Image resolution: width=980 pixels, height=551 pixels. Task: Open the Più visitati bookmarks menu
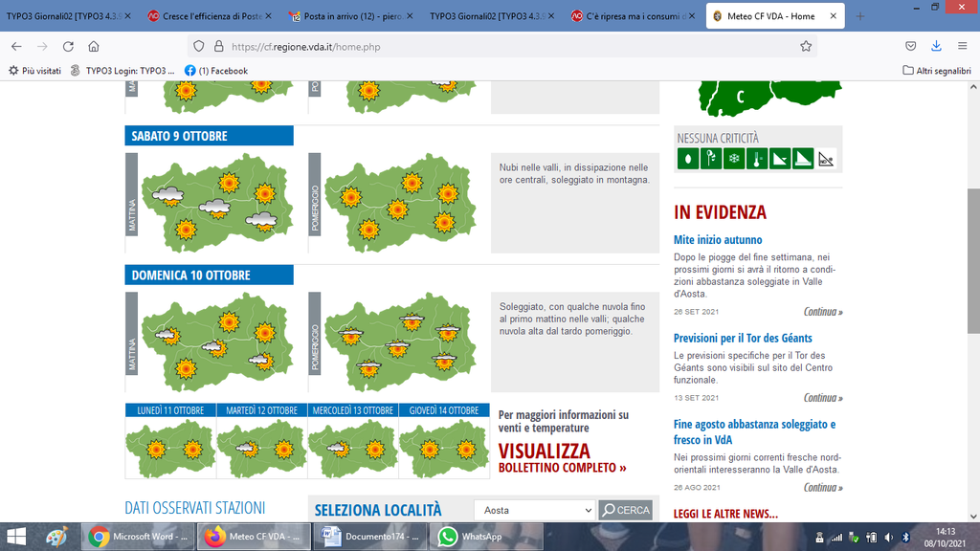tap(34, 71)
